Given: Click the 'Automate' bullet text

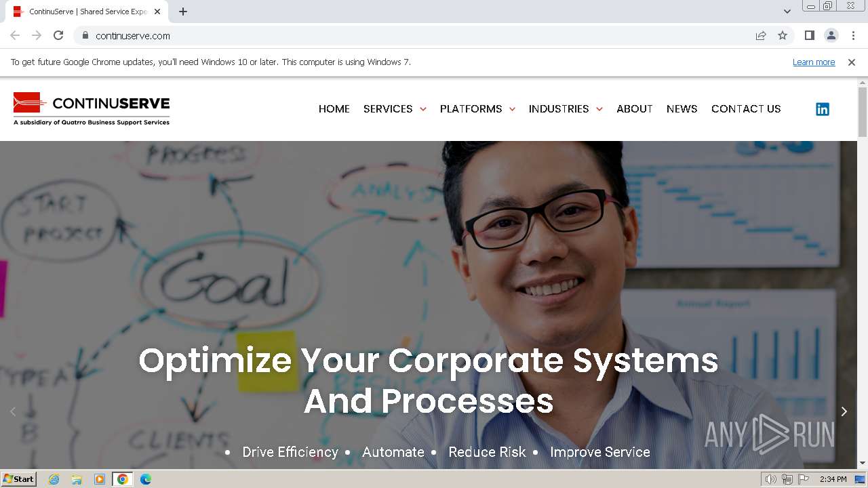Looking at the screenshot, I should coord(393,452).
